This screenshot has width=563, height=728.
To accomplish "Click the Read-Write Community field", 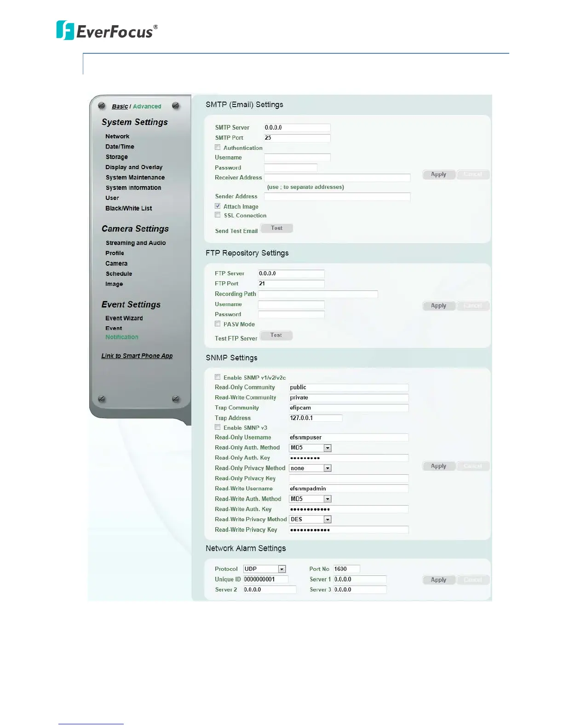I will [x=349, y=398].
